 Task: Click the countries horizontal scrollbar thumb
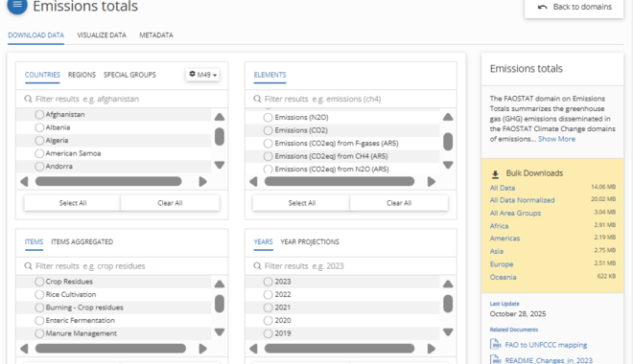coord(108,181)
